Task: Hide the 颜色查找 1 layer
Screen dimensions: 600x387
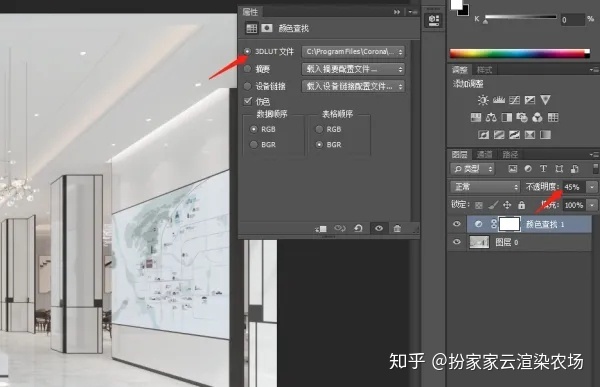Action: point(457,224)
